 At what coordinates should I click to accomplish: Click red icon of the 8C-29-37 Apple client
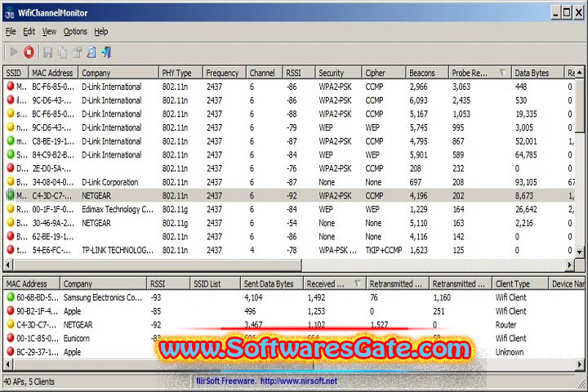(11, 351)
